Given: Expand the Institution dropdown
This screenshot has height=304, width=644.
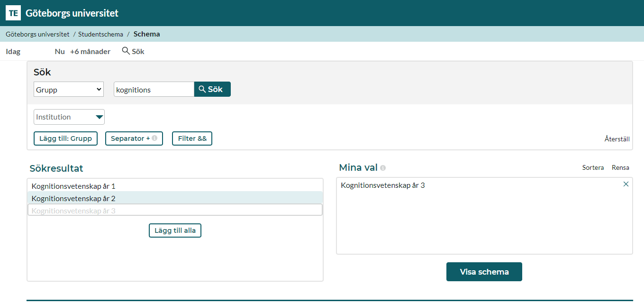Looking at the screenshot, I should coord(69,117).
